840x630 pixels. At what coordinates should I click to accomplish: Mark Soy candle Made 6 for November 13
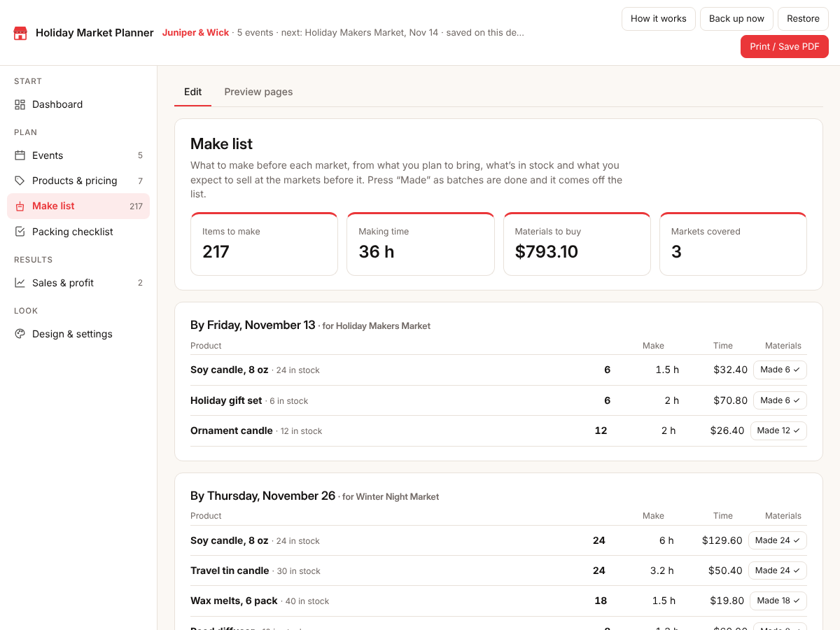[780, 370]
